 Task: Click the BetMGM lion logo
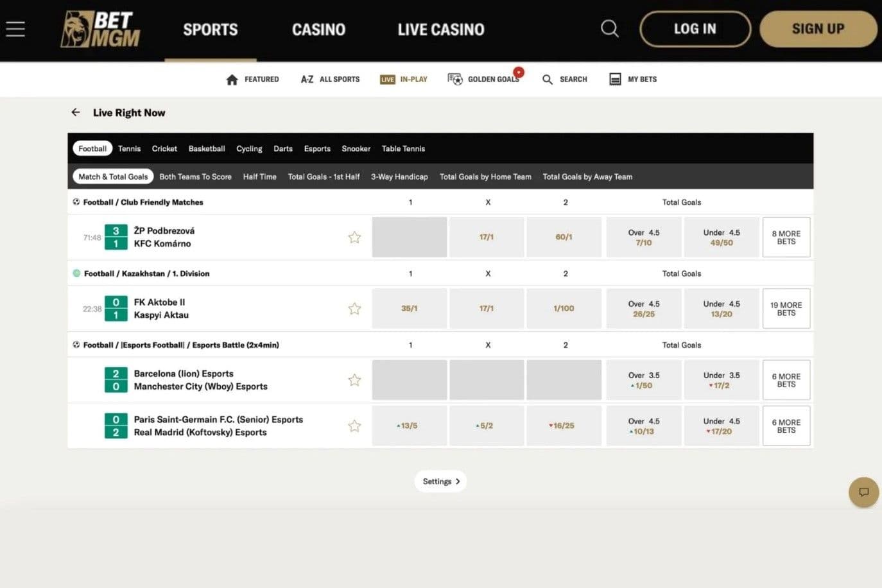pyautogui.click(x=100, y=30)
